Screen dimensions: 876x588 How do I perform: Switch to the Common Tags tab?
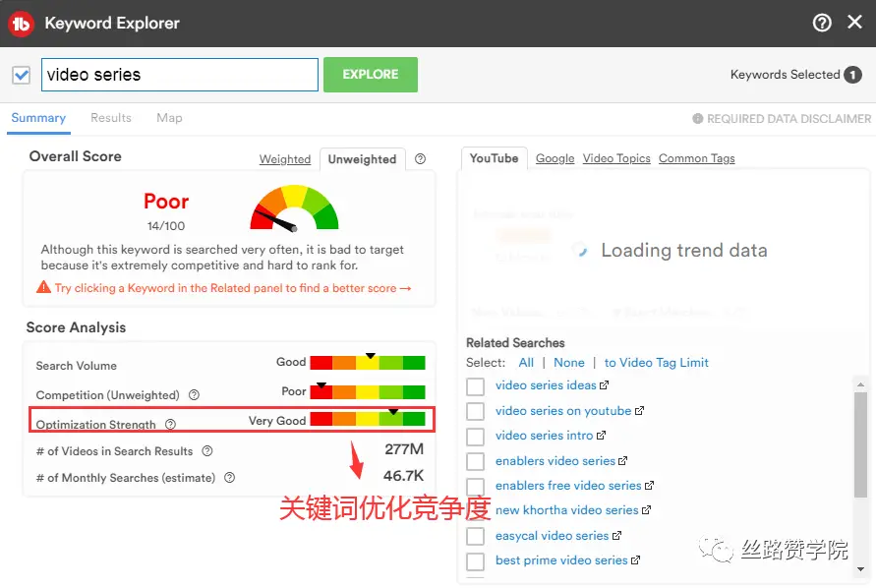[697, 158]
